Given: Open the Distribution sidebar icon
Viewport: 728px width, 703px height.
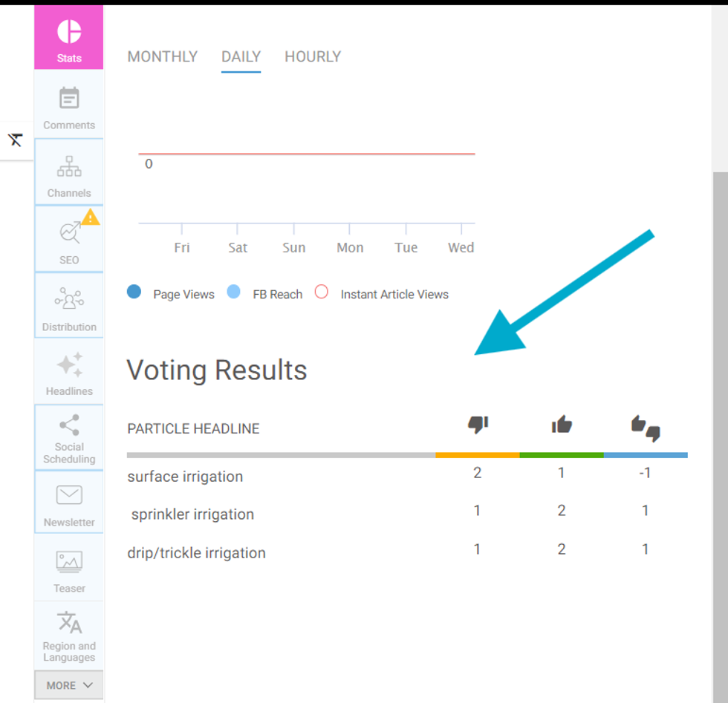Looking at the screenshot, I should [x=69, y=299].
